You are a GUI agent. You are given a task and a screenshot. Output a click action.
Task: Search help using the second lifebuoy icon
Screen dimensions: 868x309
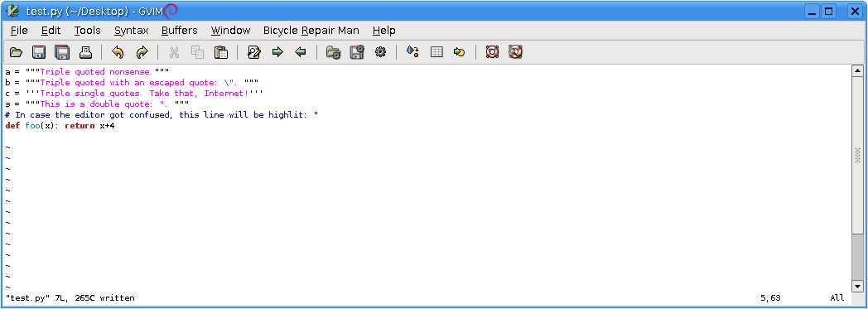click(515, 52)
